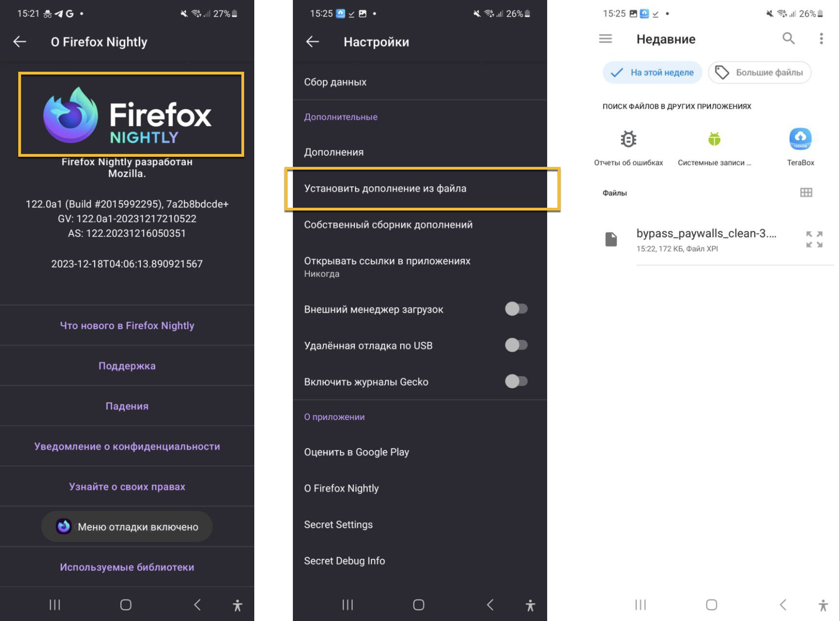Tap home button under the Настройки screen

419,605
